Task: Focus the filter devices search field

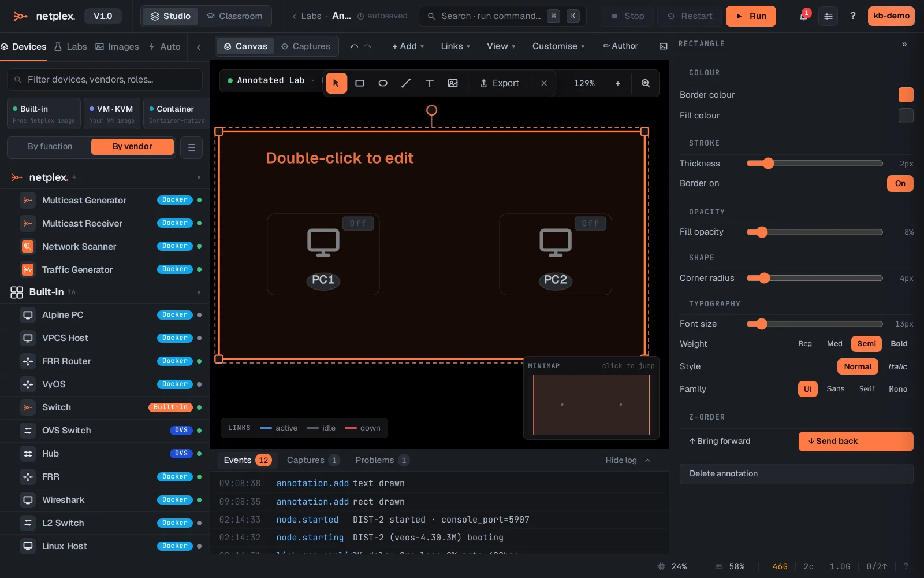Action: (105, 80)
